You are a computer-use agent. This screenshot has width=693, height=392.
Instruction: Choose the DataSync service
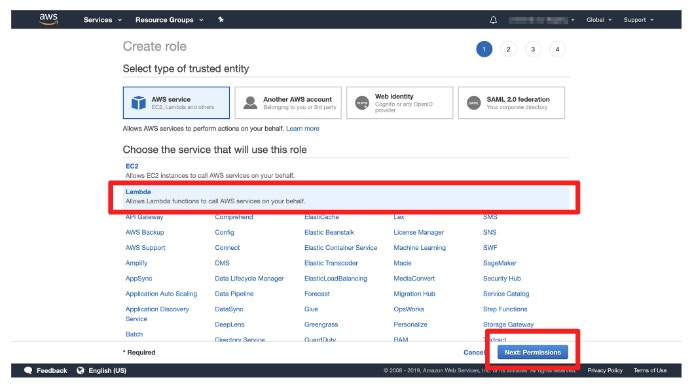click(229, 309)
